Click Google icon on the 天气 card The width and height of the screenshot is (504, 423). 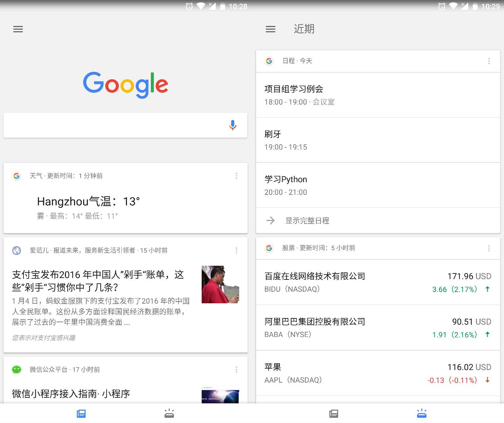16,176
